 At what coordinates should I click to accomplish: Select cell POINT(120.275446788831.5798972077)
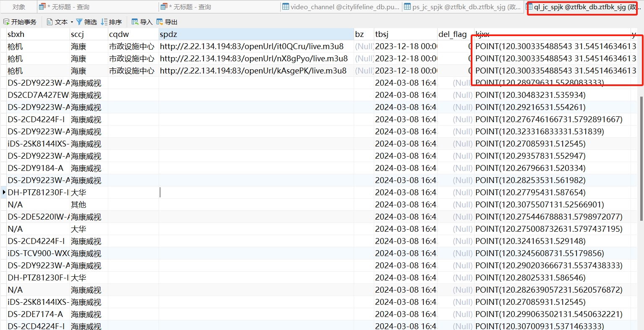(553, 217)
